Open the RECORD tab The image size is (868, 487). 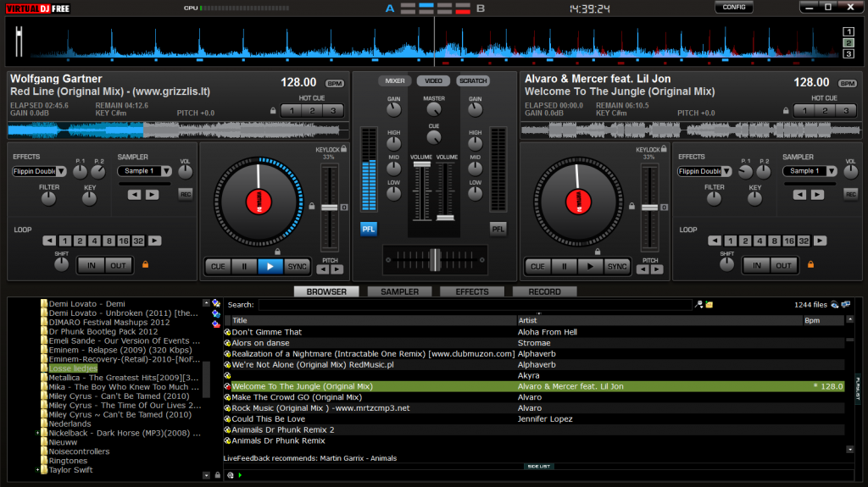point(545,291)
